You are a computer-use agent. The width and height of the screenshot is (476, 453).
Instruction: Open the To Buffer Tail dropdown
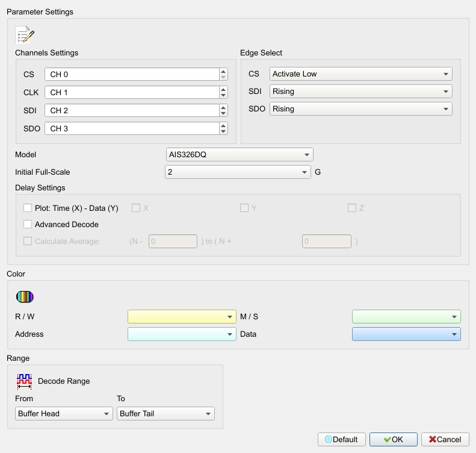click(x=165, y=413)
